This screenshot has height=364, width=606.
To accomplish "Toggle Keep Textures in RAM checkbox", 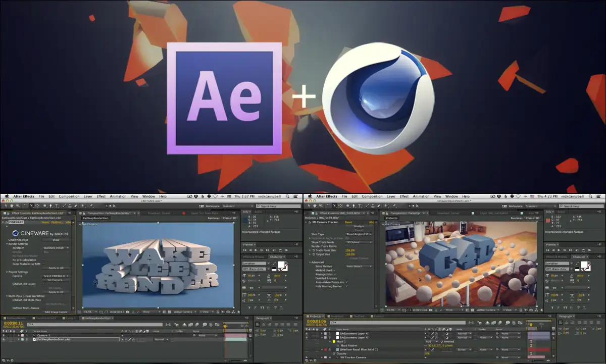I will point(44,264).
